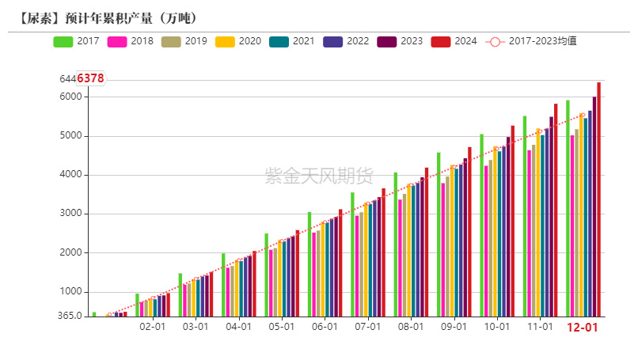Click the green 2017 bar at 12-01
The width and height of the screenshot is (638, 364).
point(568,208)
